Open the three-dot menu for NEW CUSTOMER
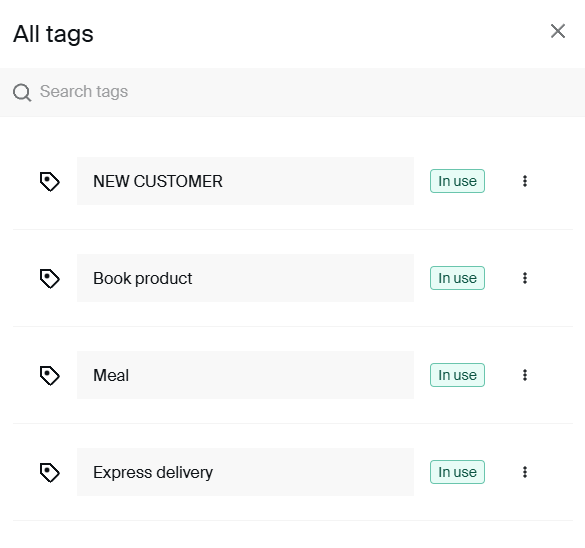Screen dimensions: 585x548 tap(525, 181)
